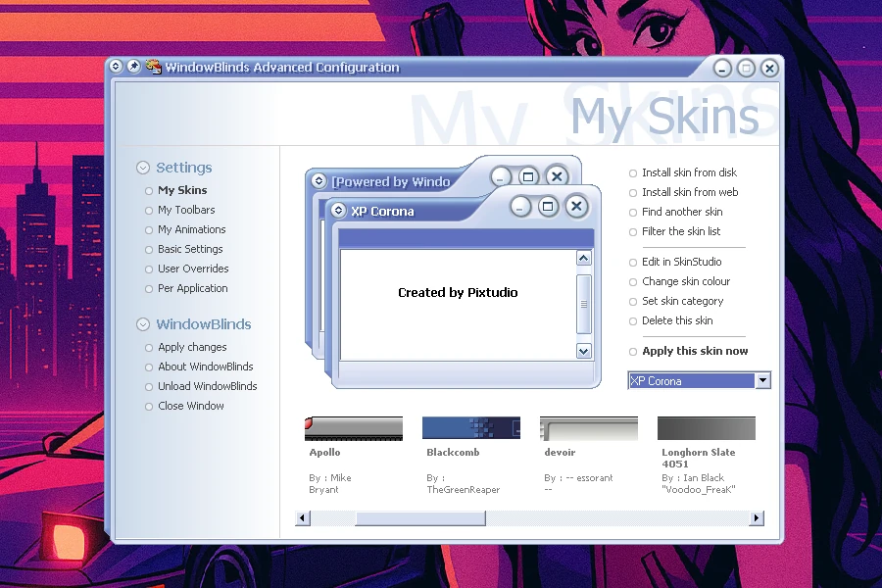This screenshot has height=588, width=882.
Task: Click the "By : -- essorant --" author text
Action: tap(578, 484)
